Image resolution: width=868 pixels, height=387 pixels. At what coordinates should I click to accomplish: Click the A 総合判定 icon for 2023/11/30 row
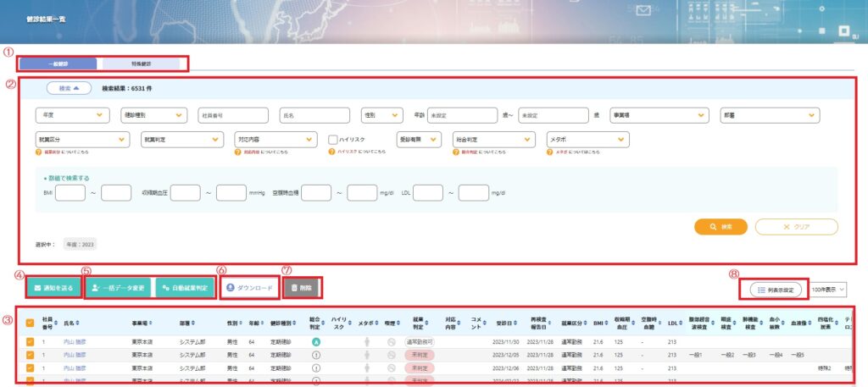[316, 342]
